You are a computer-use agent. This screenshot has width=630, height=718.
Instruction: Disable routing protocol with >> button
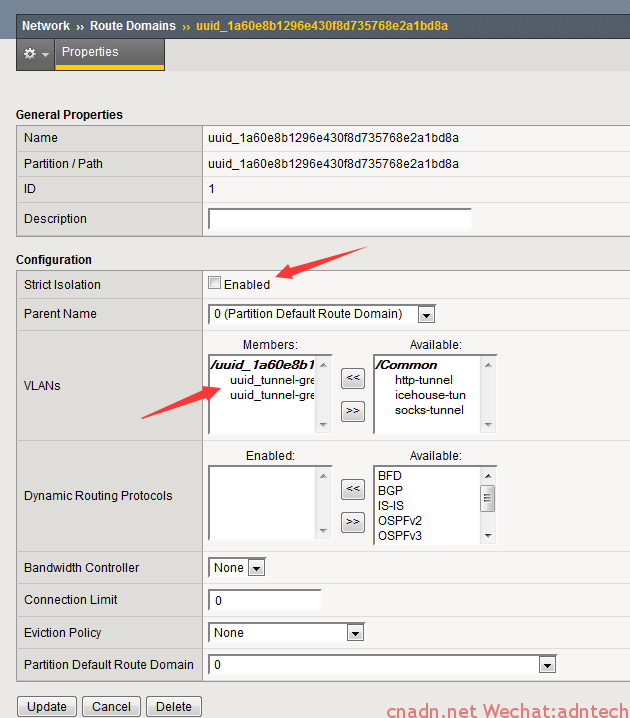pos(353,522)
